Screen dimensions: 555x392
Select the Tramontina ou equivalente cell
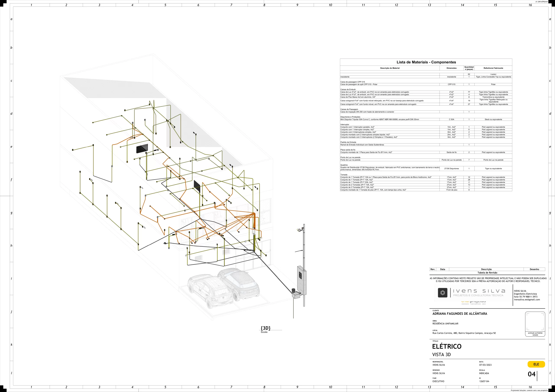[x=493, y=97]
